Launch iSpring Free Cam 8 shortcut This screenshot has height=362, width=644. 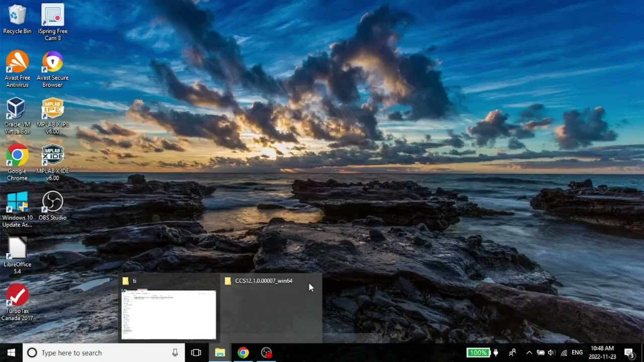[x=52, y=23]
